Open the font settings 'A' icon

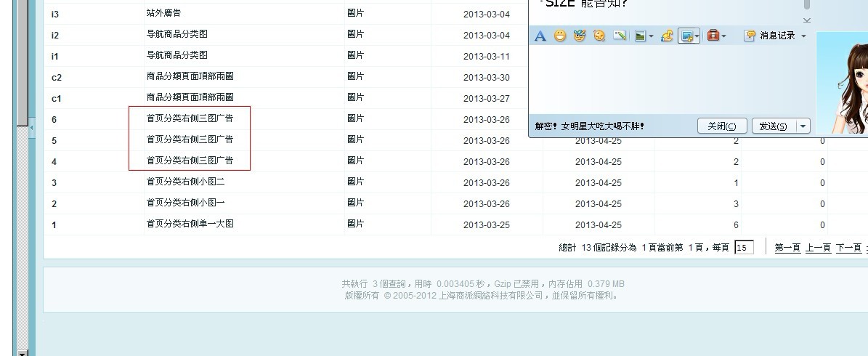click(540, 36)
